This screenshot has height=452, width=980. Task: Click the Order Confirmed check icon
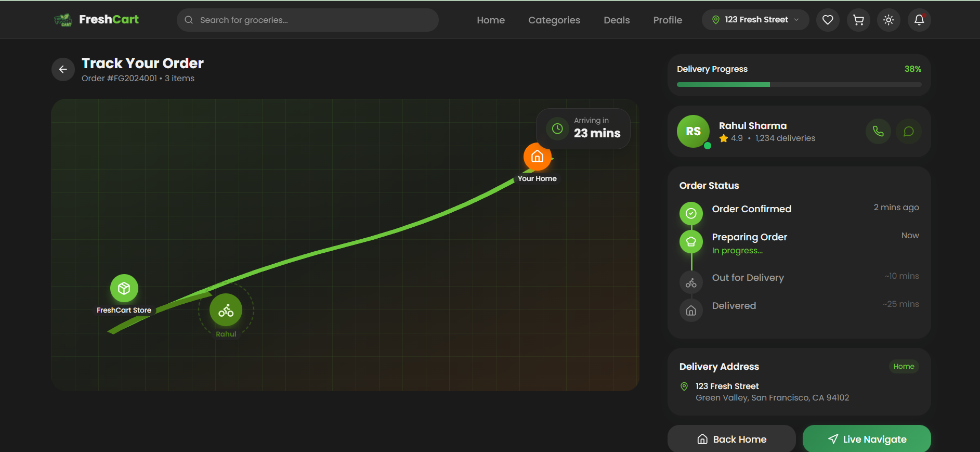[691, 213]
